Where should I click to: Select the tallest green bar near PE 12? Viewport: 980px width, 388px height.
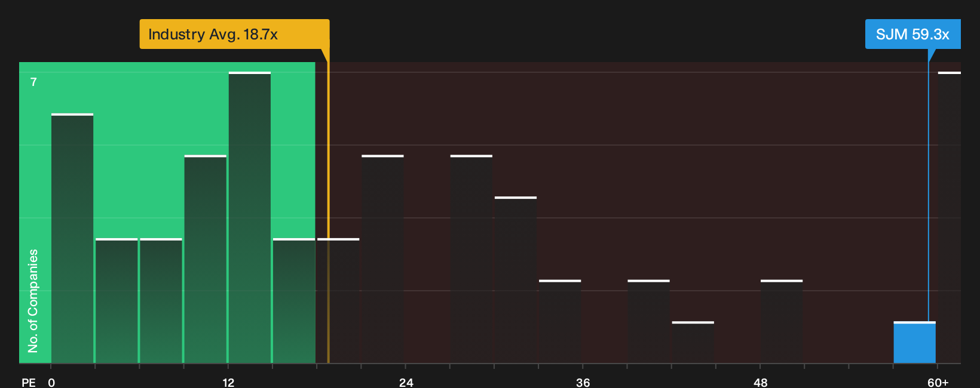[x=250, y=217]
